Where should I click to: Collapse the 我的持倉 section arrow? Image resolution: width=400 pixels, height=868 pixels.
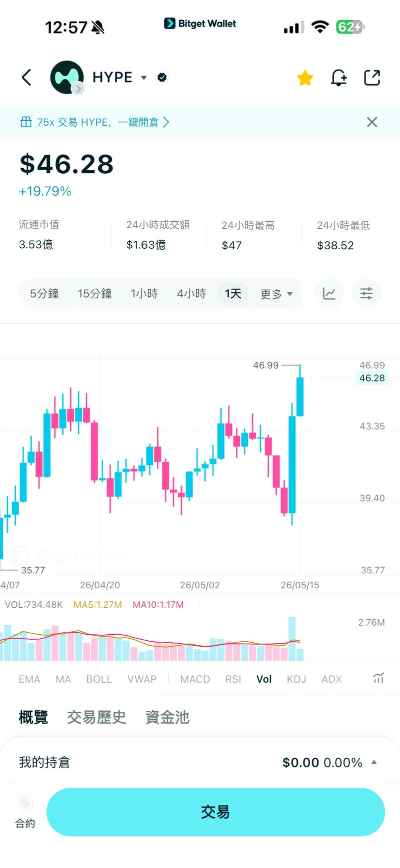(374, 762)
